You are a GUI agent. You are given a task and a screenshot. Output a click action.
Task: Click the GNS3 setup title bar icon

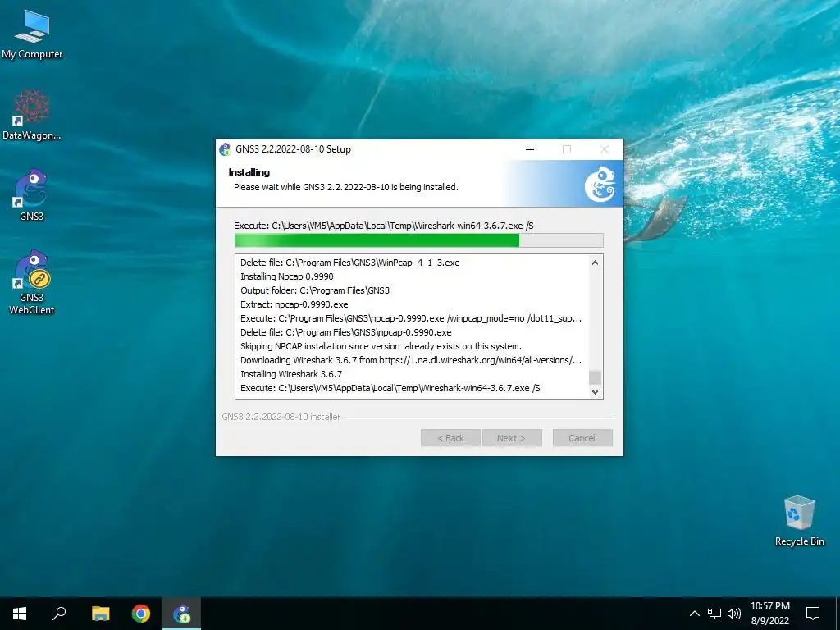pyautogui.click(x=225, y=149)
